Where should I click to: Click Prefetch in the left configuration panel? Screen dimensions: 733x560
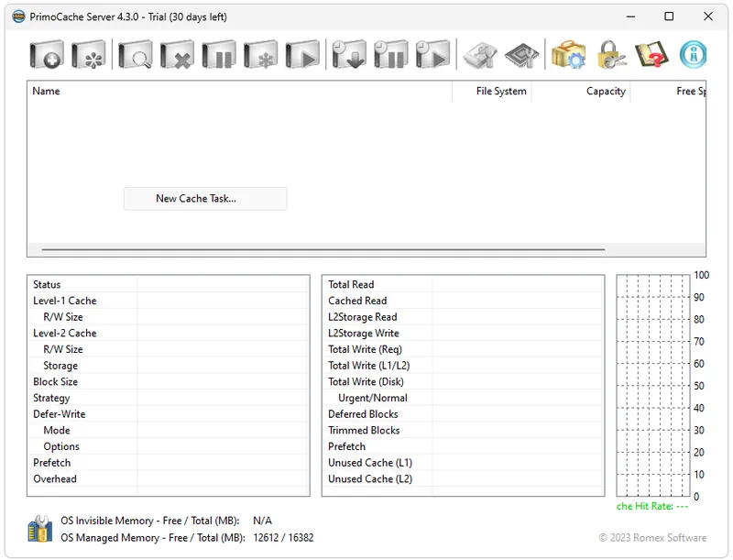pos(169,463)
